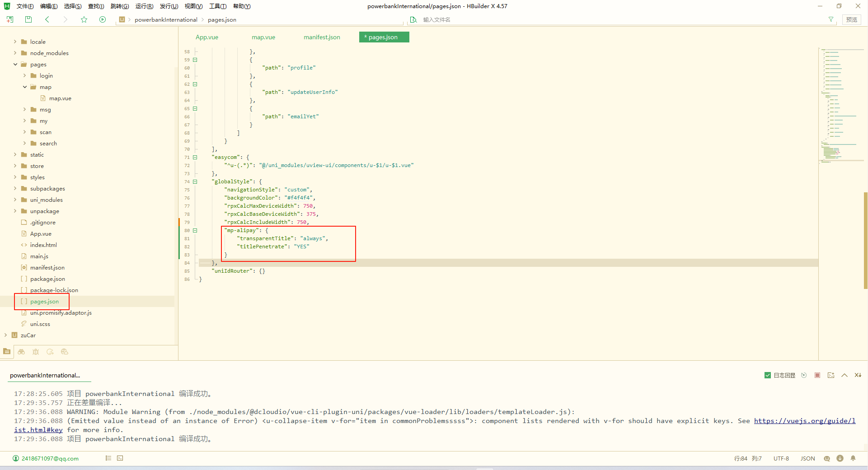Fold the code block at line 59

[x=195, y=60]
